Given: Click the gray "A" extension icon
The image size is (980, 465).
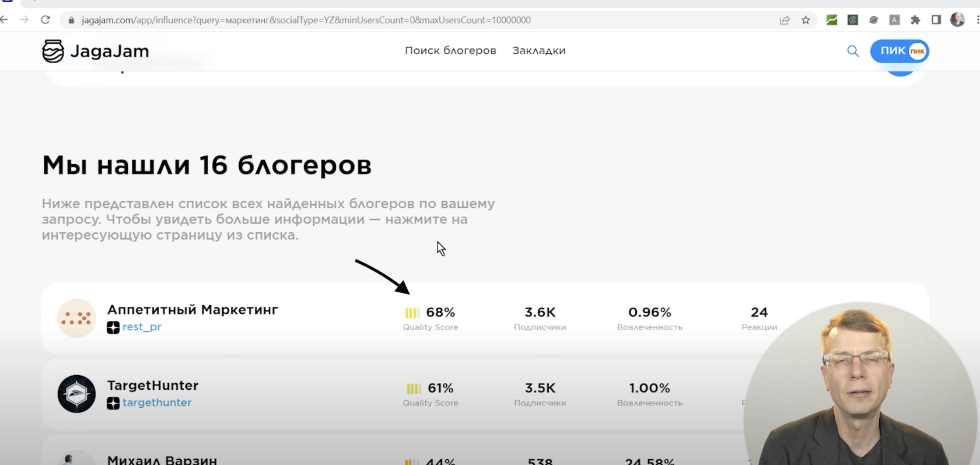Looking at the screenshot, I should click(x=894, y=20).
